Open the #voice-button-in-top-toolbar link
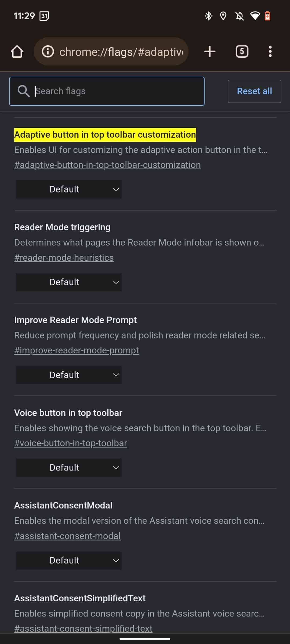290x644 pixels. [71, 443]
